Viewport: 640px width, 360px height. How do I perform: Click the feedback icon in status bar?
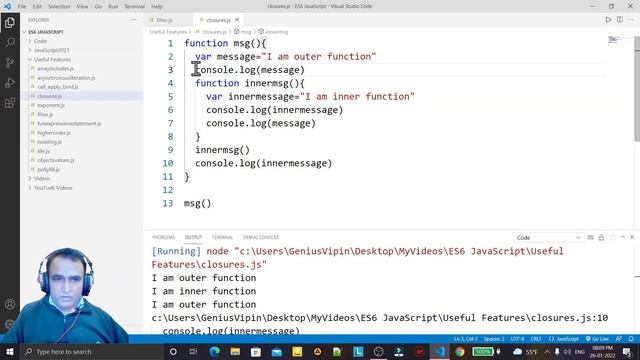pos(619,339)
